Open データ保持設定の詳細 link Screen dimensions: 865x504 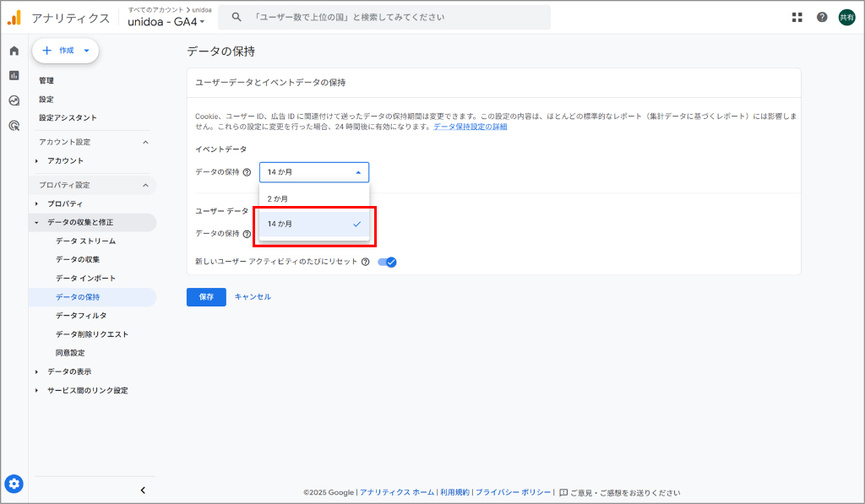[470, 127]
